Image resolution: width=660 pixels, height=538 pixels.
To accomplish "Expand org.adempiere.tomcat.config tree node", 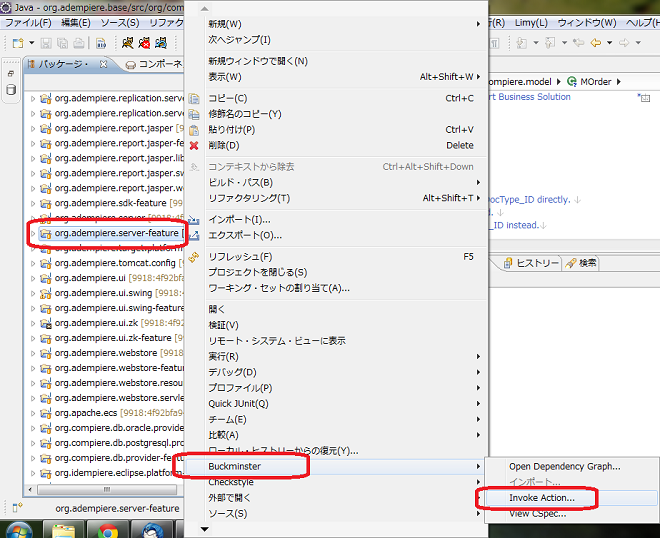I will [33, 264].
